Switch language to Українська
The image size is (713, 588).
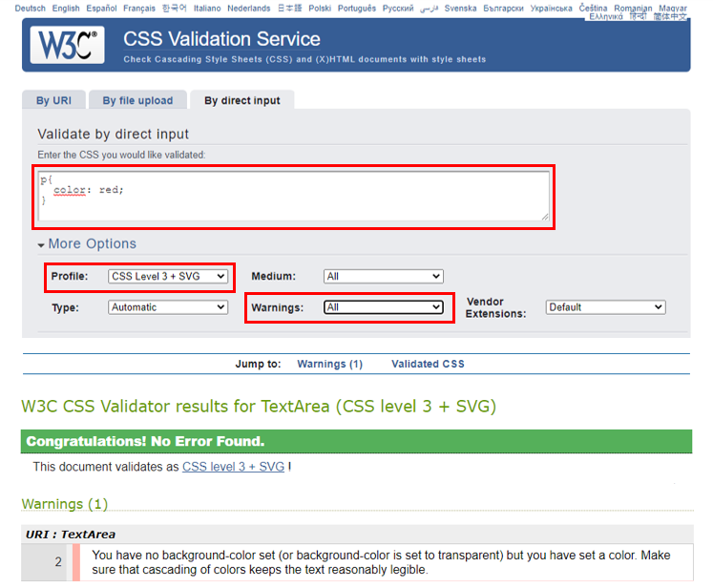coord(551,9)
